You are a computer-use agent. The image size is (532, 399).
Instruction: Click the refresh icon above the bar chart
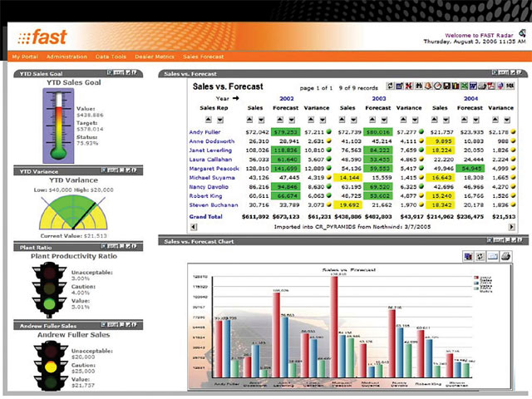pyautogui.click(x=480, y=257)
